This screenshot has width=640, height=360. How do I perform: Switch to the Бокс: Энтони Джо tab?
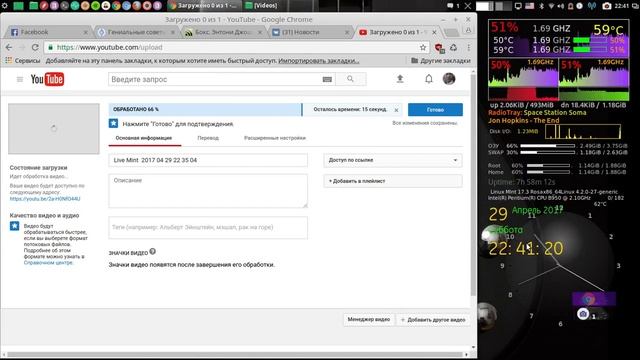(x=223, y=32)
